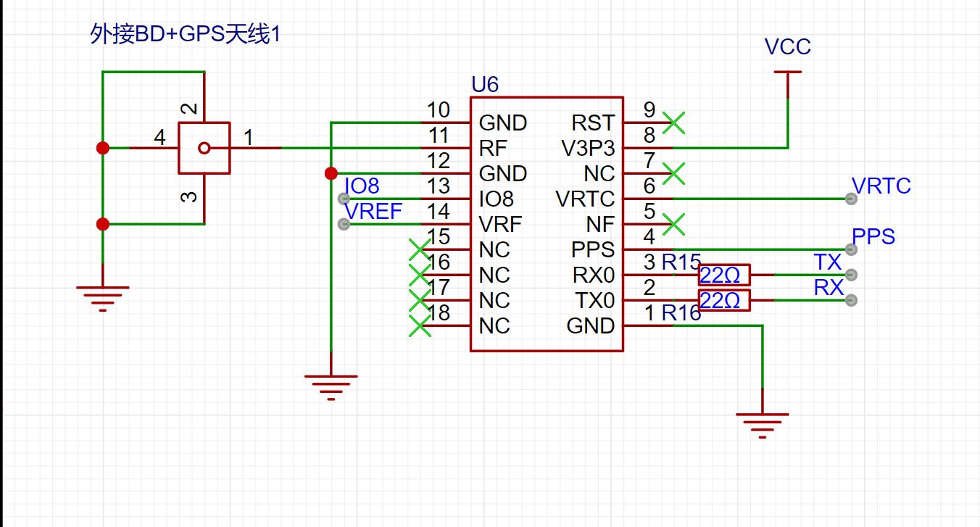The height and width of the screenshot is (527, 980).
Task: Click the NF pin name in U6
Action: click(600, 225)
